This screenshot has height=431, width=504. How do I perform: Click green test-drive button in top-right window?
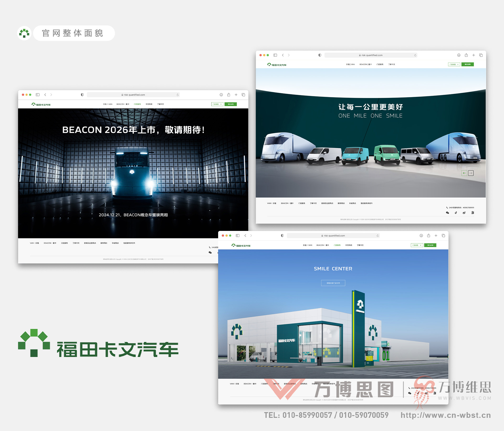point(468,64)
